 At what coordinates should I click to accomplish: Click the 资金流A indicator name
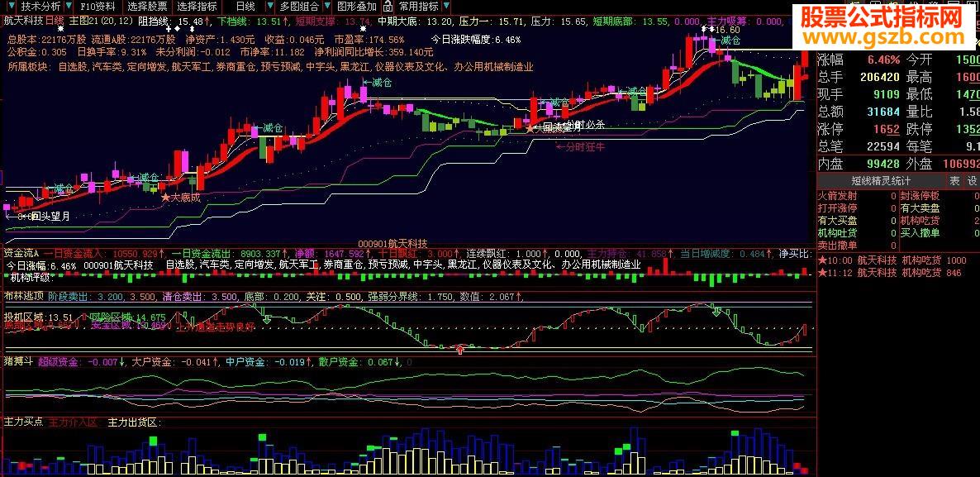point(21,253)
